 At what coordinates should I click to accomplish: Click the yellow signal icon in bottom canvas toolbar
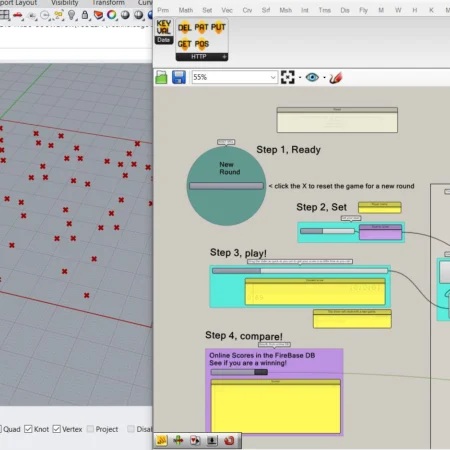point(162,441)
